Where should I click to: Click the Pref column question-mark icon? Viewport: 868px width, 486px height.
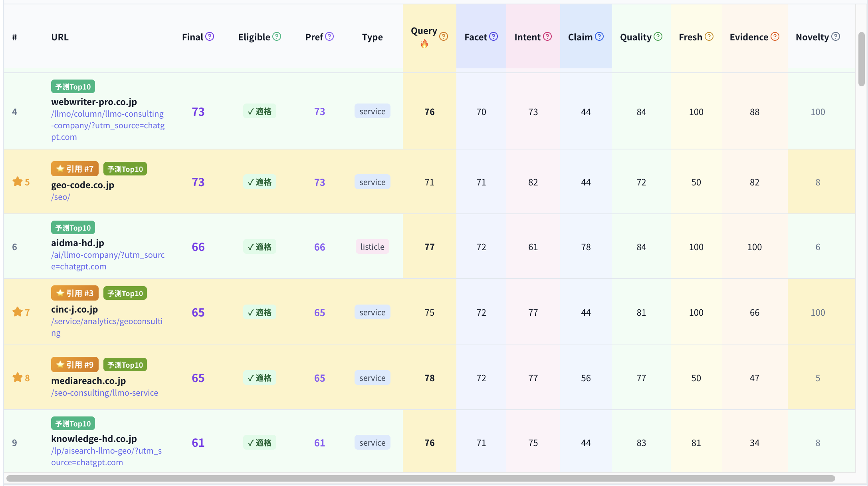coord(329,37)
